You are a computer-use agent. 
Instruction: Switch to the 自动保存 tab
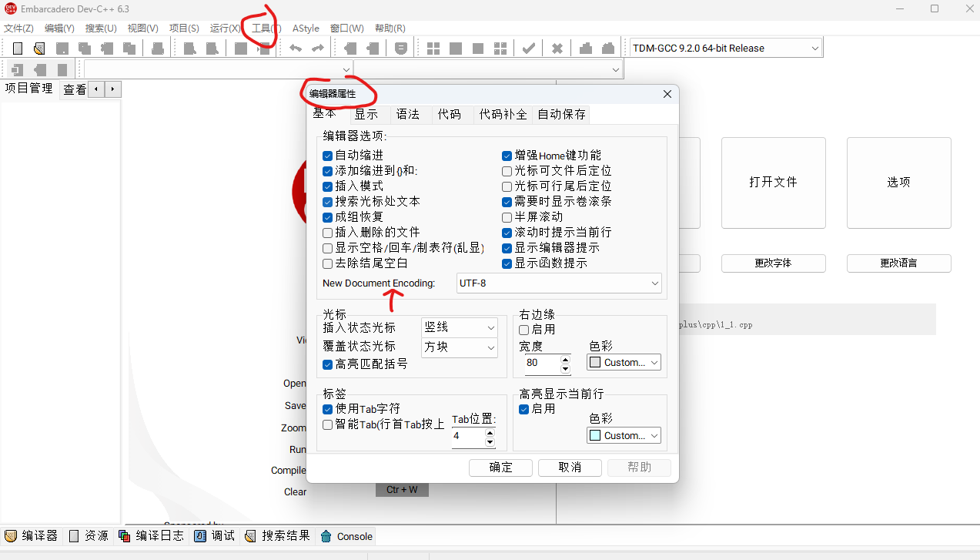tap(562, 115)
